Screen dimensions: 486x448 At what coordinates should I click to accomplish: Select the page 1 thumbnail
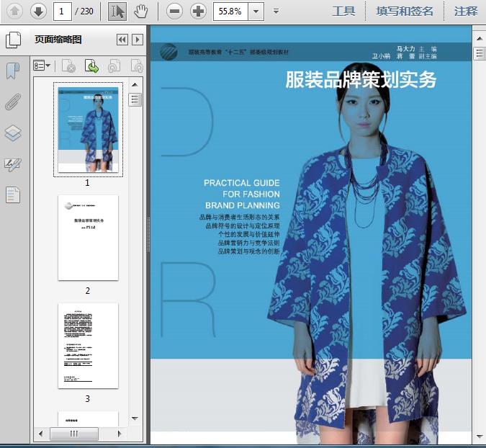click(x=88, y=130)
